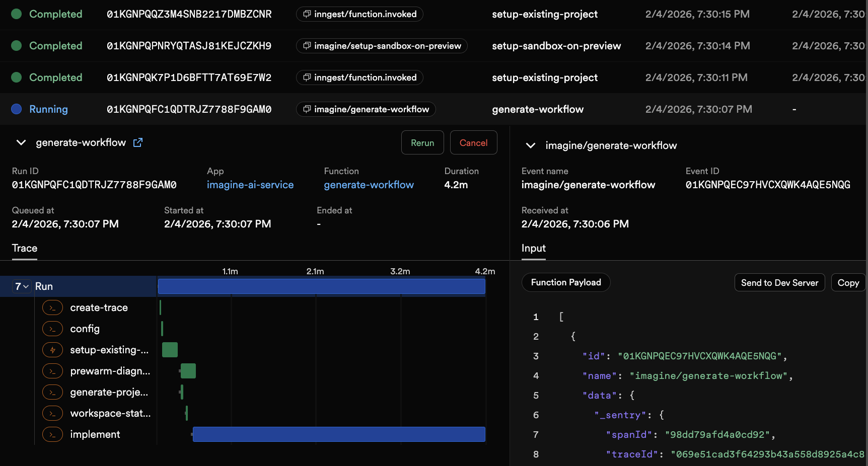The height and width of the screenshot is (466, 868).
Task: Open the imagine-ai-service app link
Action: tap(250, 185)
